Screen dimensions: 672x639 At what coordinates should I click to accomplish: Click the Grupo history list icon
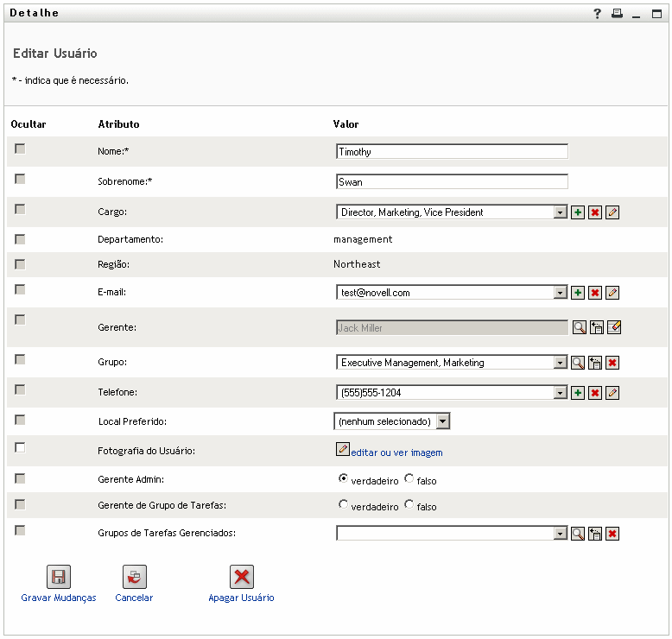pos(595,363)
